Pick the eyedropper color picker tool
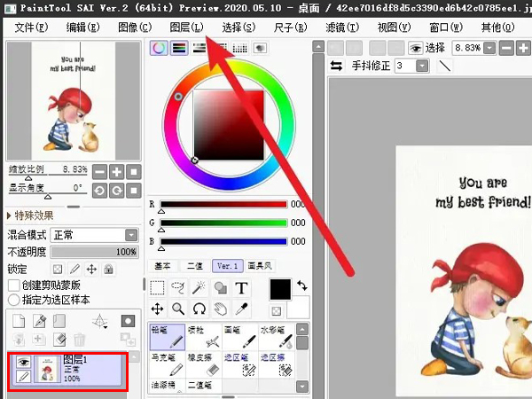The width and height of the screenshot is (532, 399). click(241, 309)
